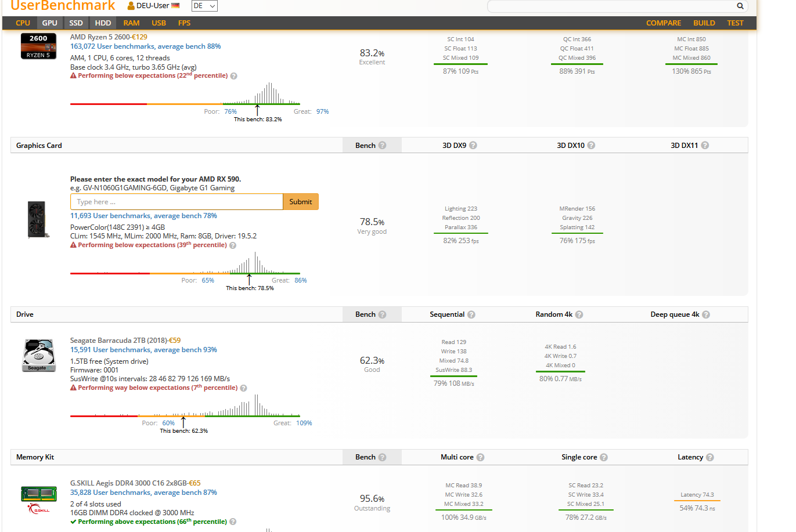Open Seagate Barracuda 2TB (2018) link

(118, 341)
